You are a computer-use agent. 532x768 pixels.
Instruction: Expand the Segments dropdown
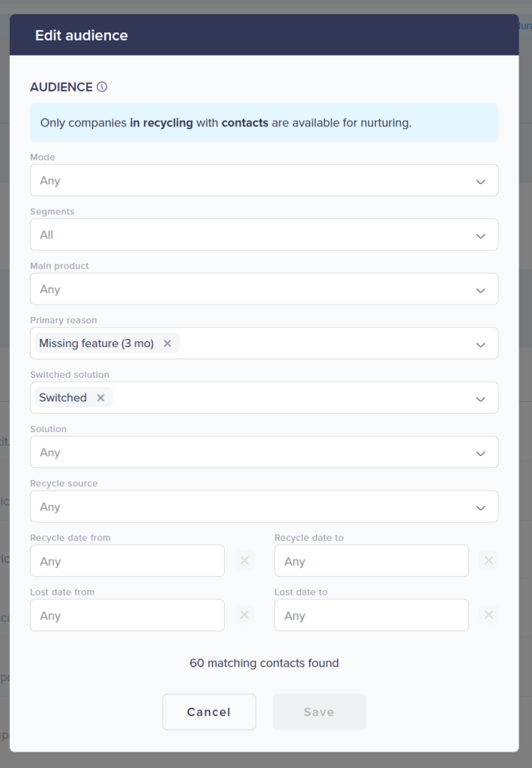264,235
